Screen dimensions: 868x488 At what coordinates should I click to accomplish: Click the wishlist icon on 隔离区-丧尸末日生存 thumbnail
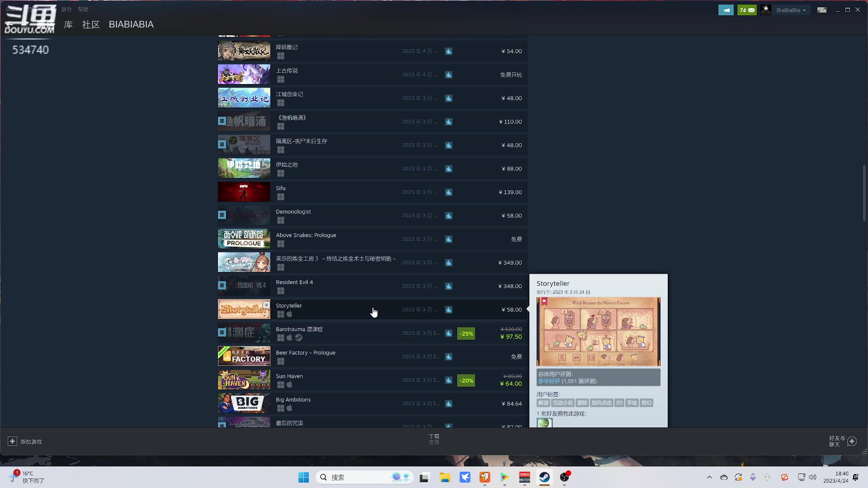click(222, 145)
